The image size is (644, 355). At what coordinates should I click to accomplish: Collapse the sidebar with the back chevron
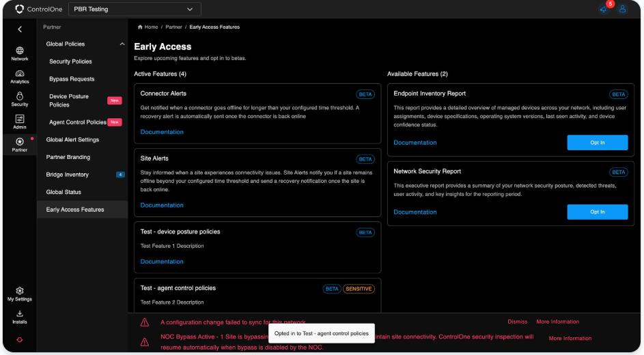click(20, 29)
